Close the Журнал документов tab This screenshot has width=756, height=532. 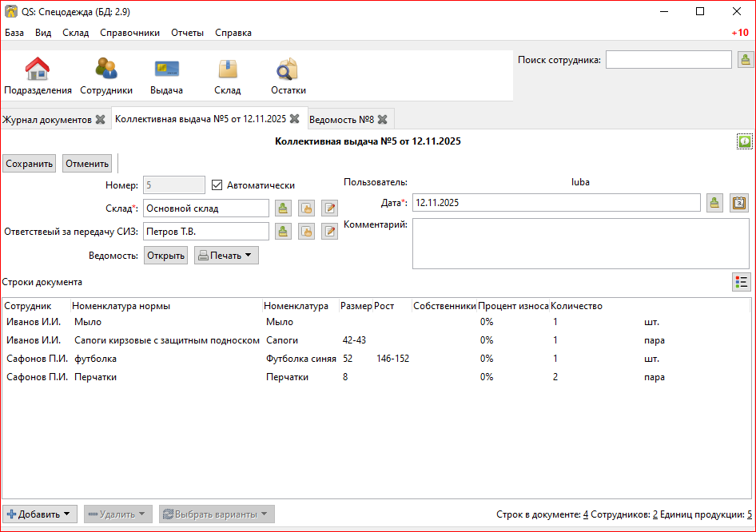coord(100,120)
